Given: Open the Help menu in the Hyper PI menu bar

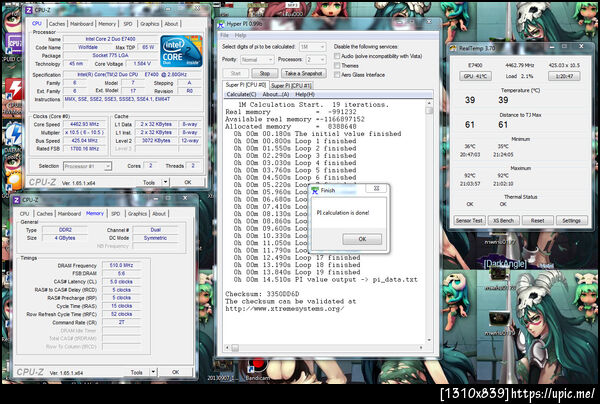Looking at the screenshot, I should [240, 36].
